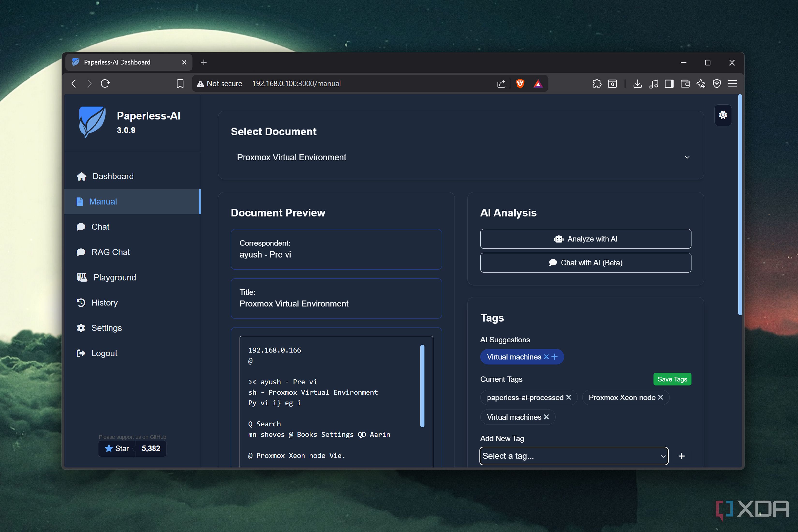798x532 pixels.
Task: Open a new browser tab
Action: coord(204,62)
